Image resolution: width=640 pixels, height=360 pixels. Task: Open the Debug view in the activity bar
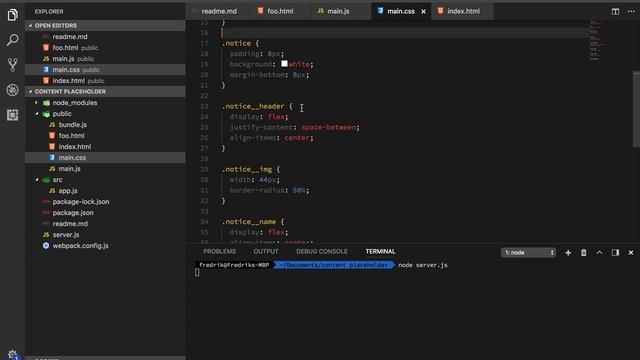[x=12, y=90]
